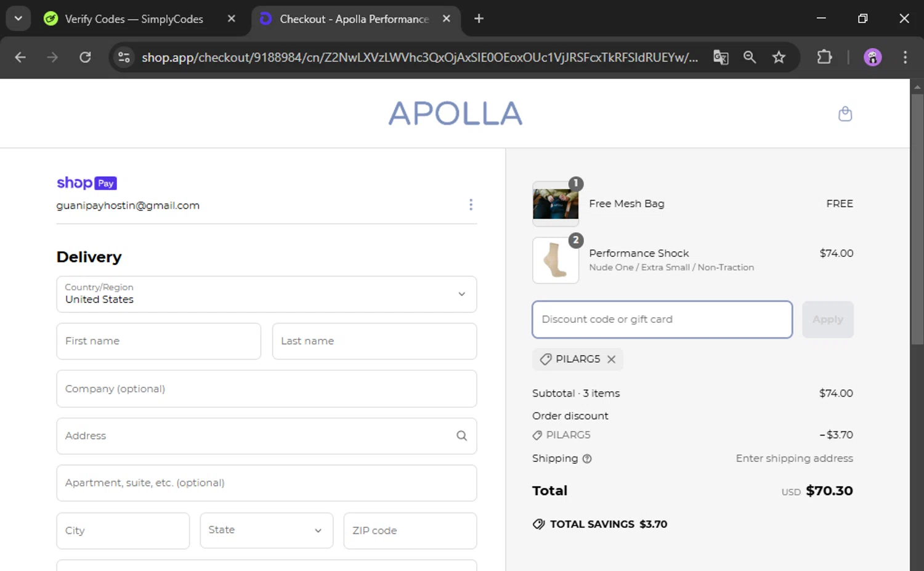Screen dimensions: 924x571
Task: Open the State dropdown
Action: (266, 530)
